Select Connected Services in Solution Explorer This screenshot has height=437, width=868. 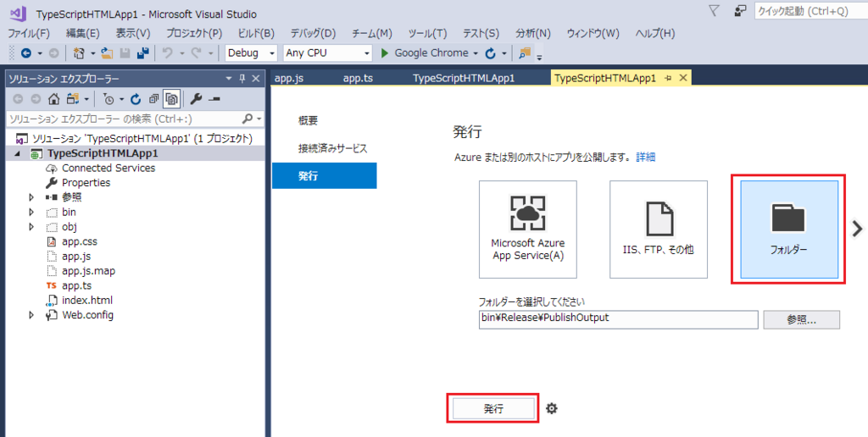click(x=108, y=169)
